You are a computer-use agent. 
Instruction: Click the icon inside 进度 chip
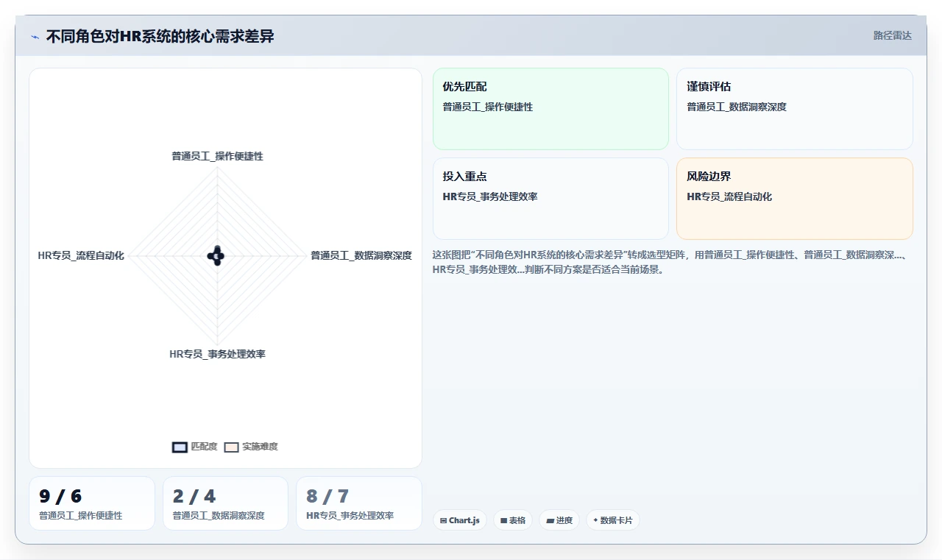550,520
